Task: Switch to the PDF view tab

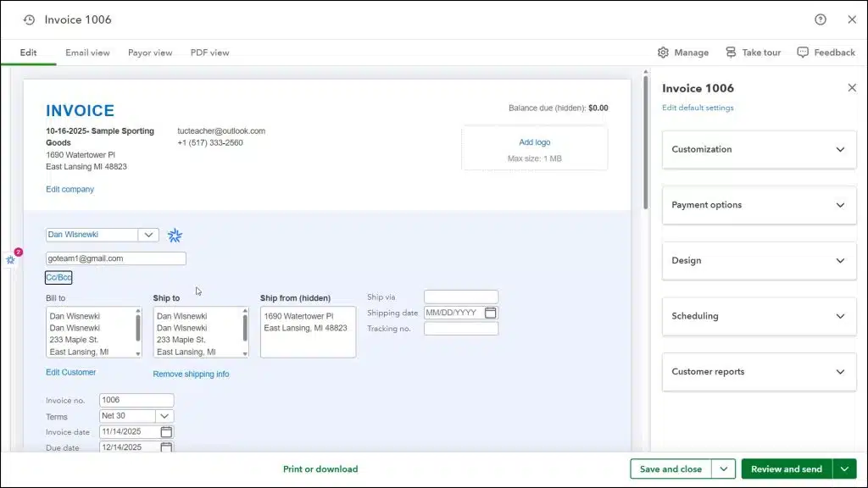Action: pos(210,53)
